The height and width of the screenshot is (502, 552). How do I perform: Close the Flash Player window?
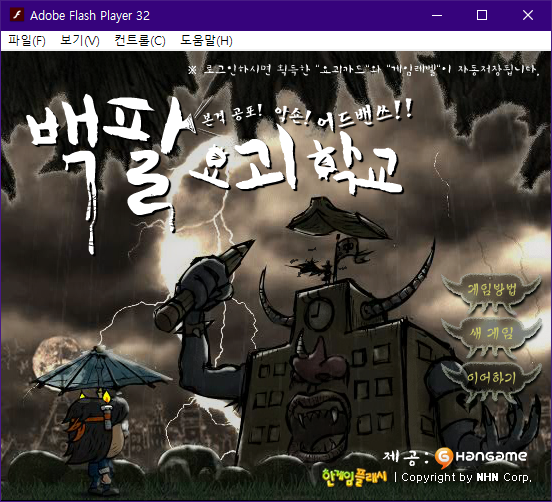click(x=528, y=15)
